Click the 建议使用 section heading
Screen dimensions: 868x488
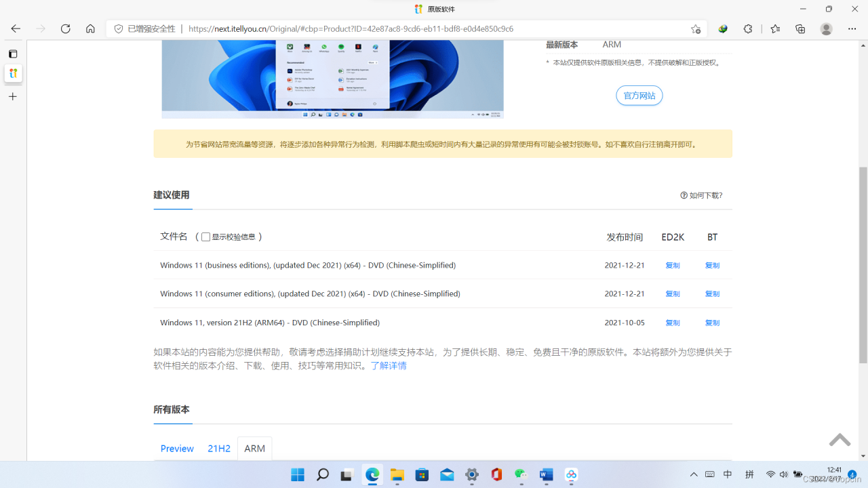tap(172, 195)
